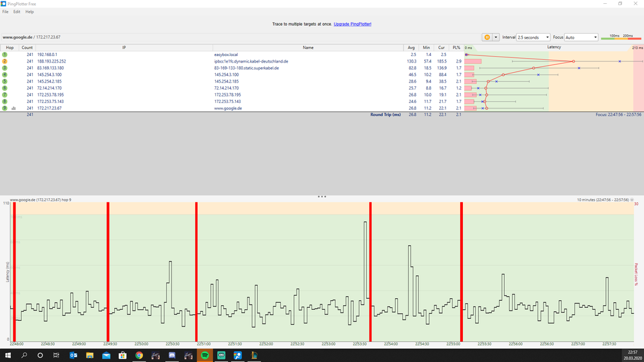Click the Focus: 22:47:56 - 22:57:56 label
This screenshot has height=362, width=644.
click(x=618, y=115)
